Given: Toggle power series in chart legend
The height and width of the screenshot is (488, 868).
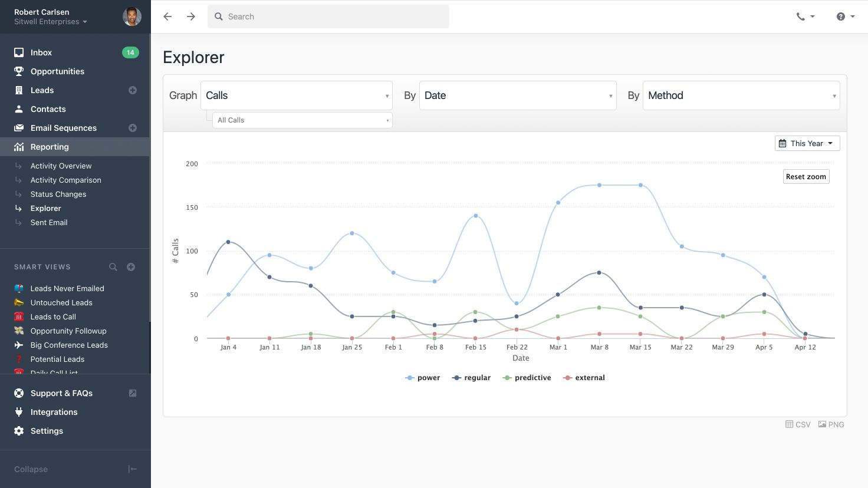Looking at the screenshot, I should (423, 378).
